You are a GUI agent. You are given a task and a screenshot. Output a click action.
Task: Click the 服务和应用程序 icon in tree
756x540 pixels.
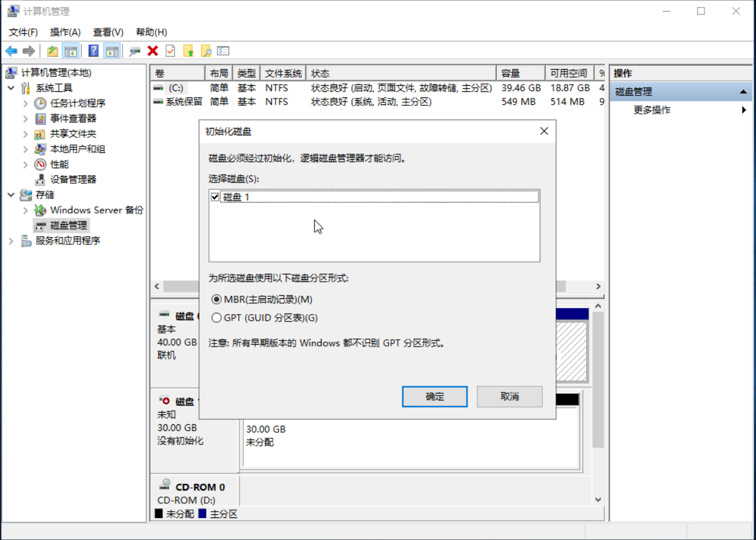click(x=26, y=241)
